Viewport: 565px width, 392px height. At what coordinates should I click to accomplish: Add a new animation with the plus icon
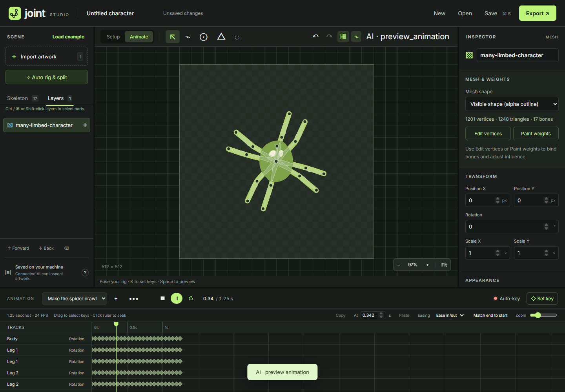[x=116, y=299]
